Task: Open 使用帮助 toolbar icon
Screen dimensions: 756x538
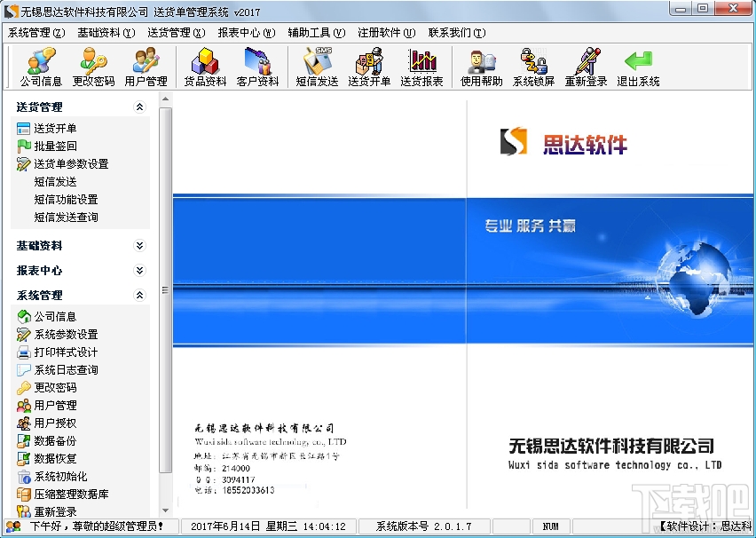Action: click(481, 67)
